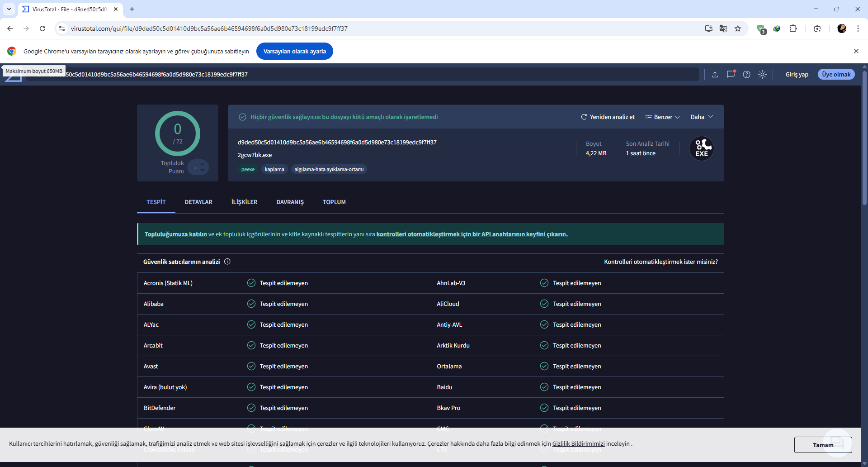
Task: Accept cookies with the Tamam button
Action: coord(823,445)
